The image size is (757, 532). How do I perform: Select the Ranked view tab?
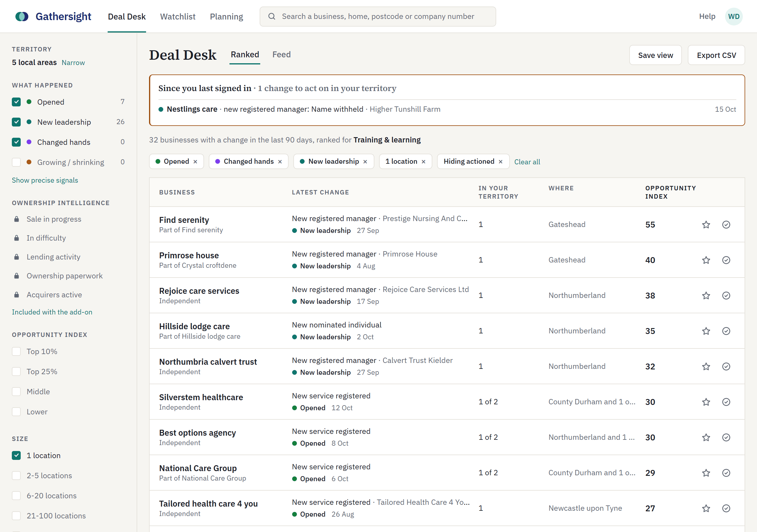245,54
